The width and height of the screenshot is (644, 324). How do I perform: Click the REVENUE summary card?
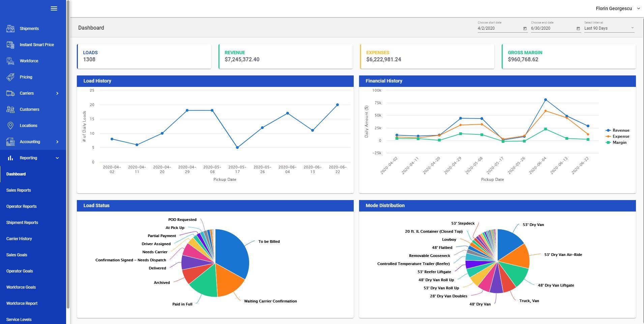point(286,56)
